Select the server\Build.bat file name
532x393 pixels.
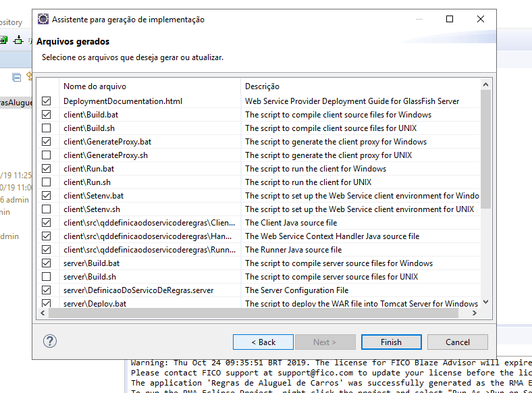point(92,263)
